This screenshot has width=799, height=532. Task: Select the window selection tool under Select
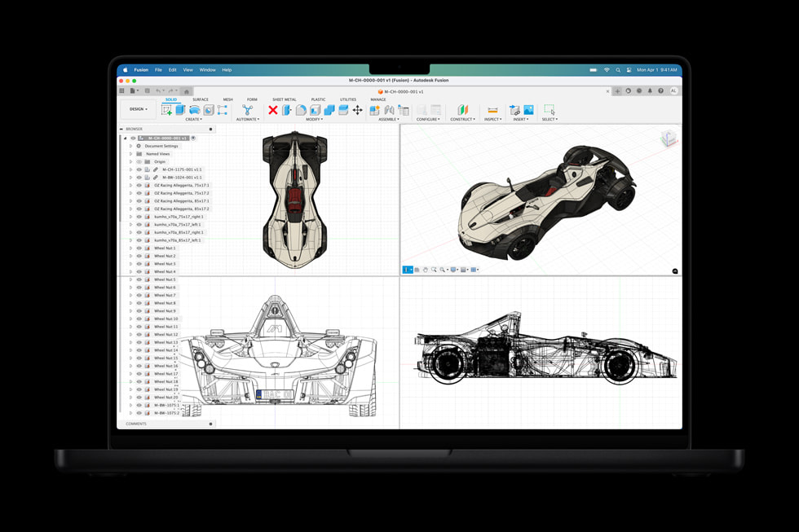[x=550, y=110]
